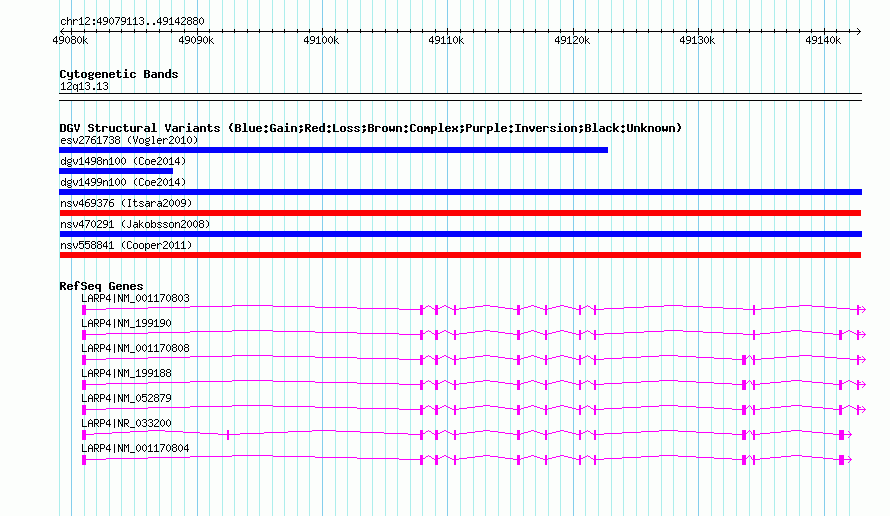
Task: Click the terminal exon block of NR_033200
Action: tap(841, 435)
